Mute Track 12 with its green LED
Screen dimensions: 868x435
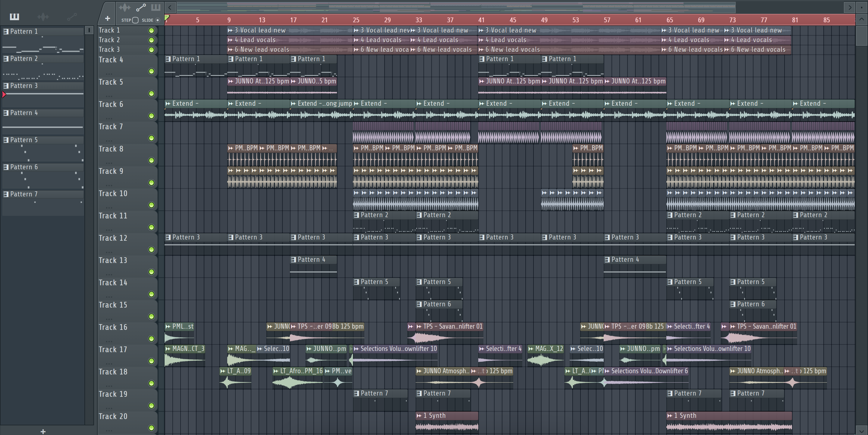152,249
